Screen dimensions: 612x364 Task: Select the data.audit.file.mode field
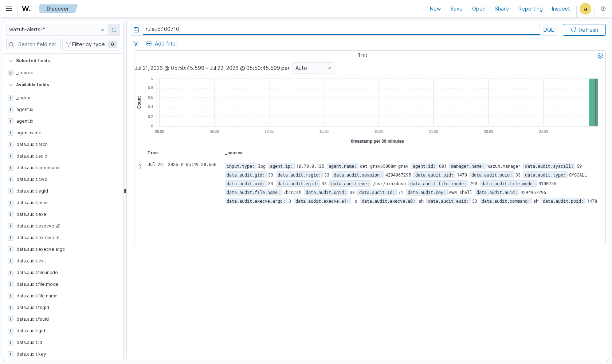click(x=37, y=284)
